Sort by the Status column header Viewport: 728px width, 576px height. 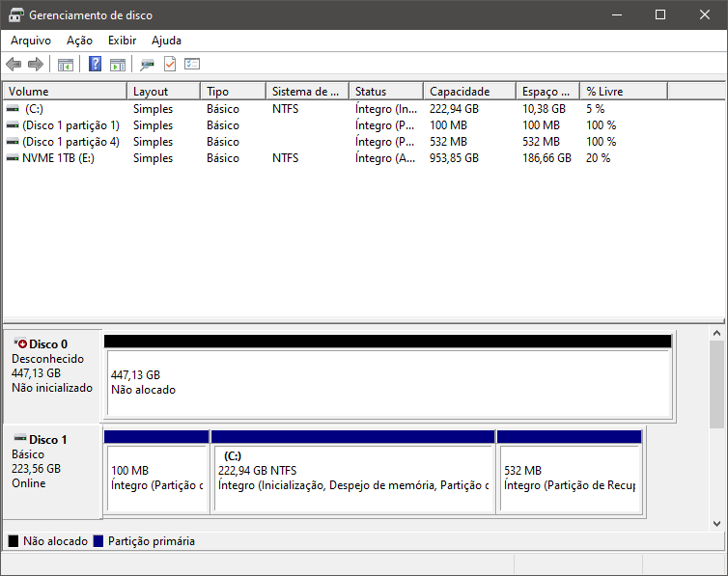click(x=386, y=92)
